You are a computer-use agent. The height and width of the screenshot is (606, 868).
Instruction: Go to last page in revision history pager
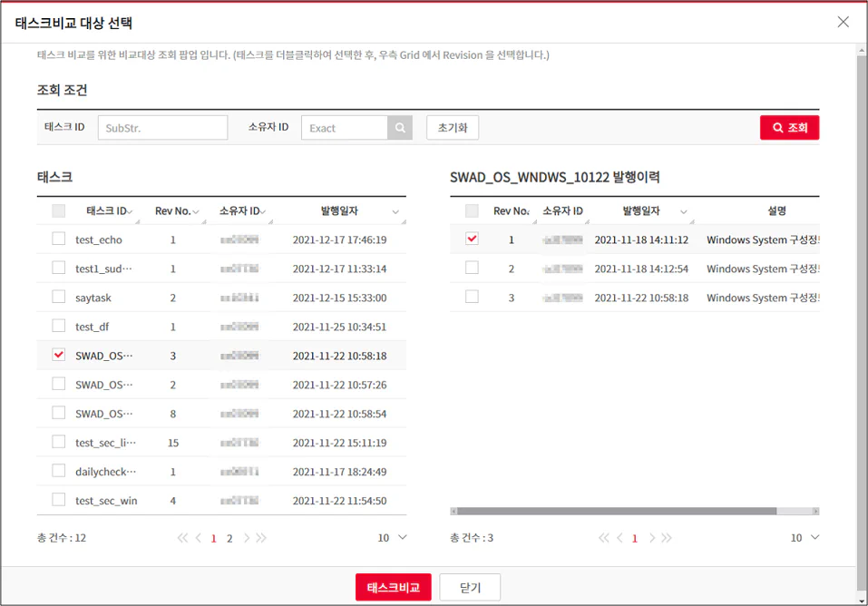(667, 538)
